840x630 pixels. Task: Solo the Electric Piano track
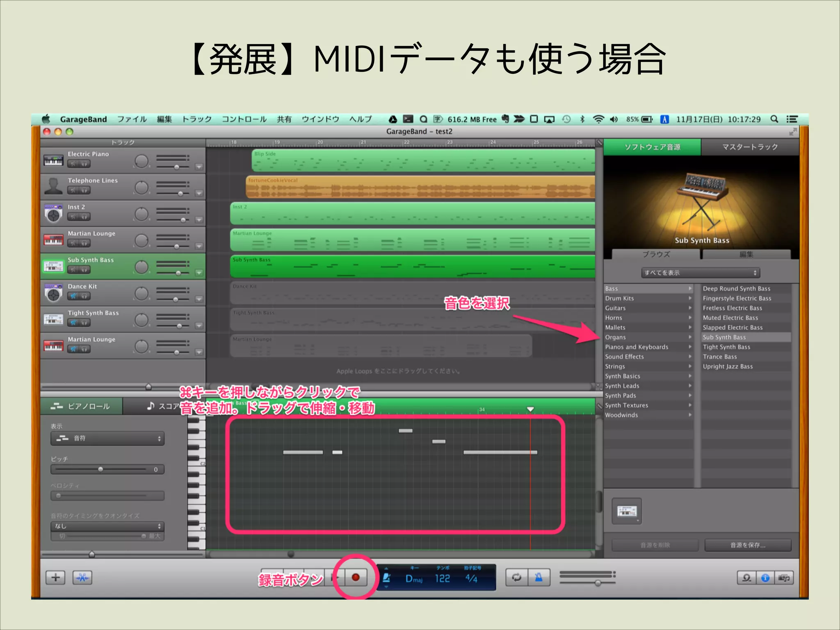84,164
